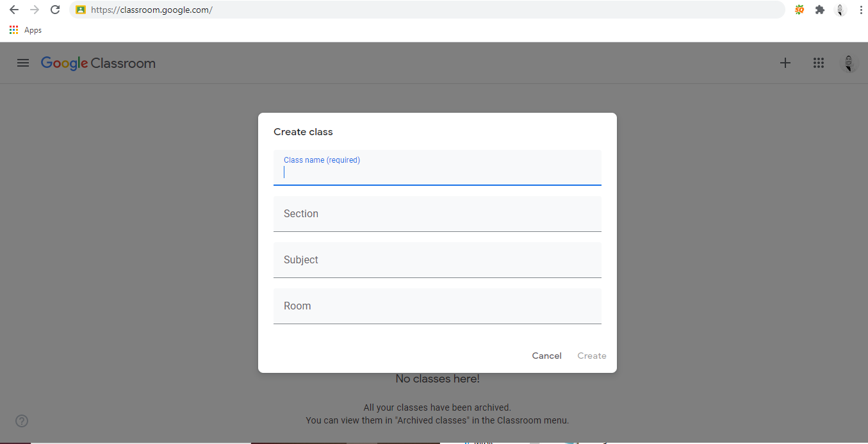868x444 pixels.
Task: Open the Classroom main menu hamburger
Action: tap(23, 63)
